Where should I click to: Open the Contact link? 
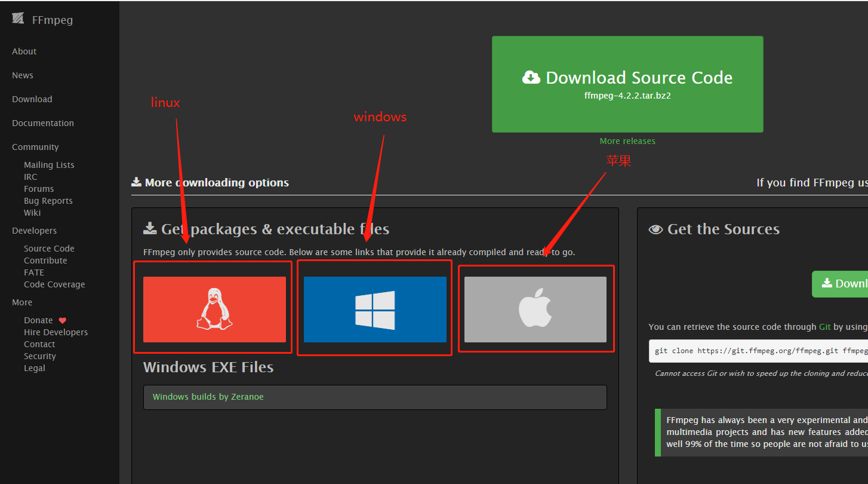(39, 344)
